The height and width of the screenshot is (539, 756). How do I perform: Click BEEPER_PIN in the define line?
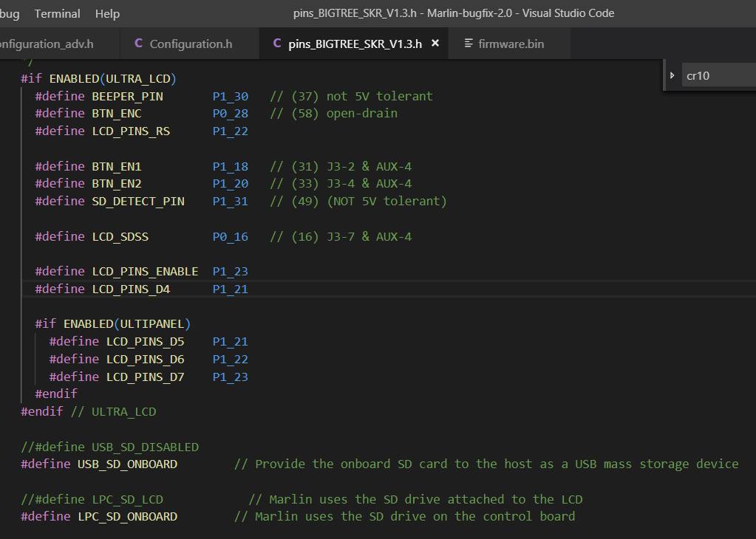click(127, 96)
